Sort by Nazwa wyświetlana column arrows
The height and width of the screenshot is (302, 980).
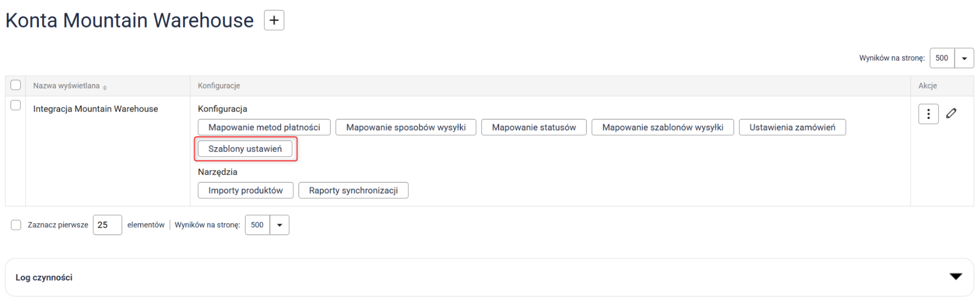click(x=105, y=87)
